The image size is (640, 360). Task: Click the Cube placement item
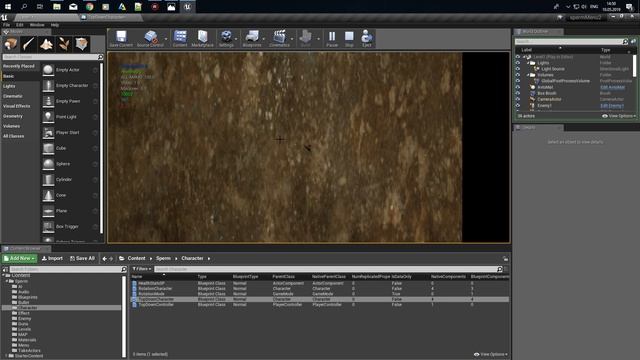pos(70,148)
